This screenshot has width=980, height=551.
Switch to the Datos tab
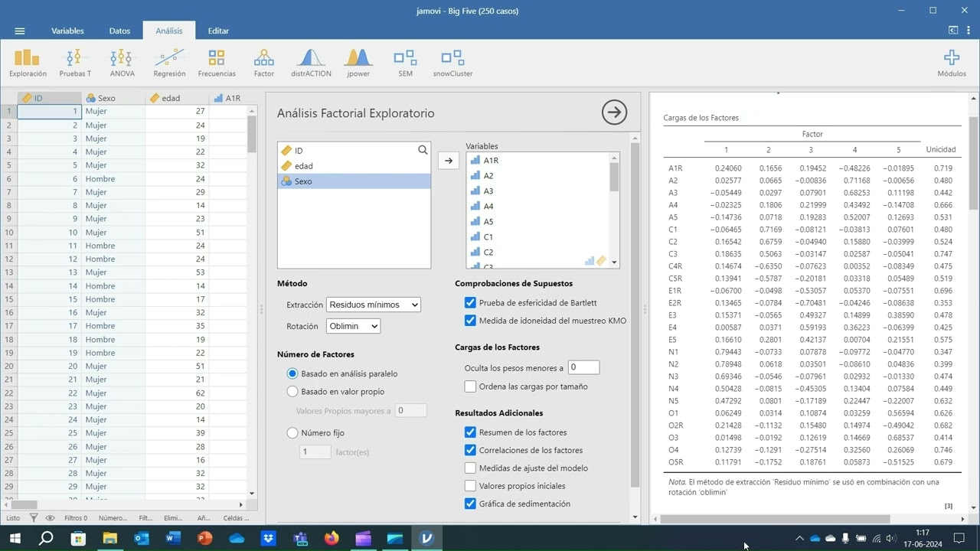click(x=119, y=31)
